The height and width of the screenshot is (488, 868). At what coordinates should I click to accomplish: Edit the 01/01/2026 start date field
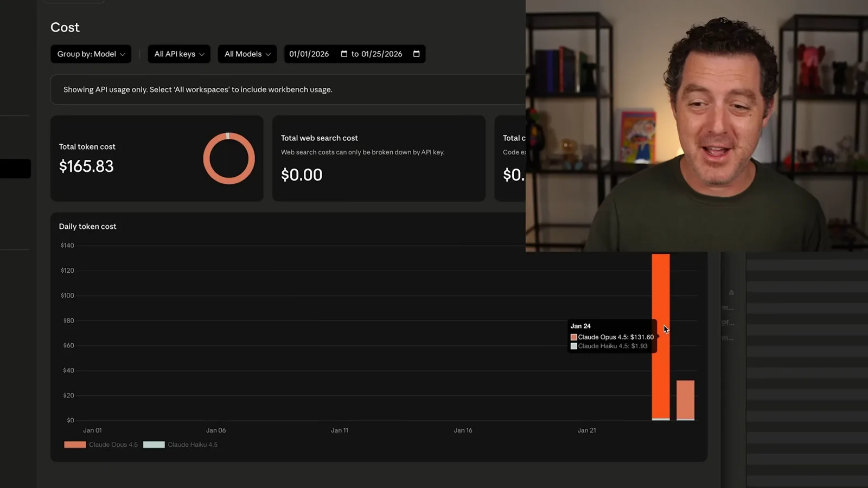pos(309,54)
